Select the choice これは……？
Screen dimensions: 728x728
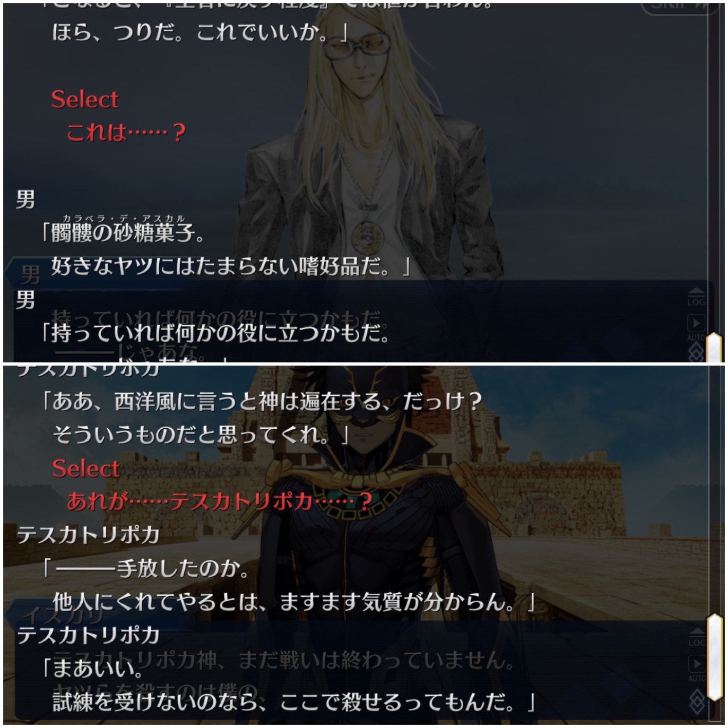pos(126,132)
